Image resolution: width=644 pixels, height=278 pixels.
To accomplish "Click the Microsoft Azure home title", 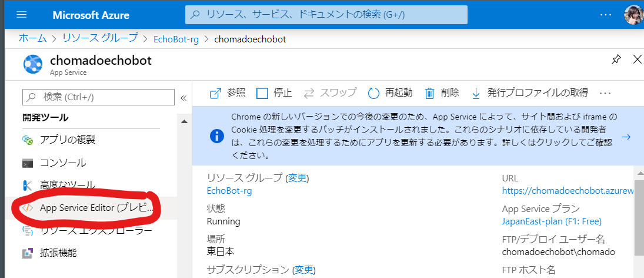I will (91, 15).
